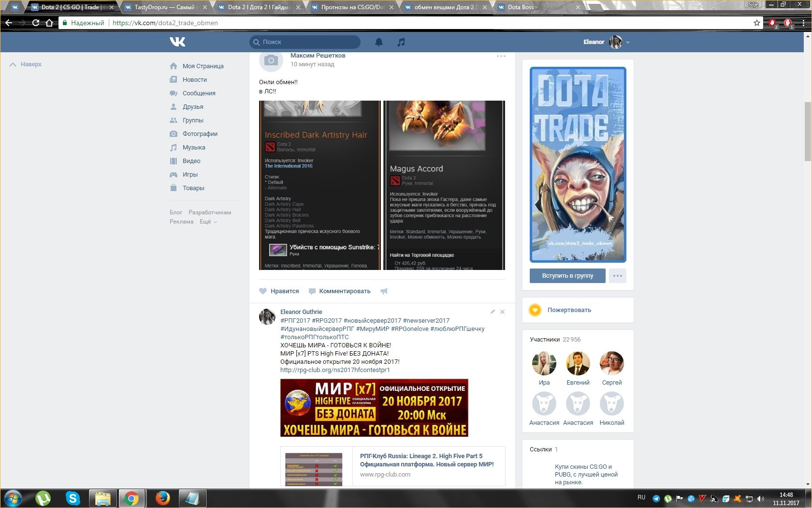This screenshot has width=812, height=508.
Task: Open Windows Start button
Action: pyautogui.click(x=13, y=498)
